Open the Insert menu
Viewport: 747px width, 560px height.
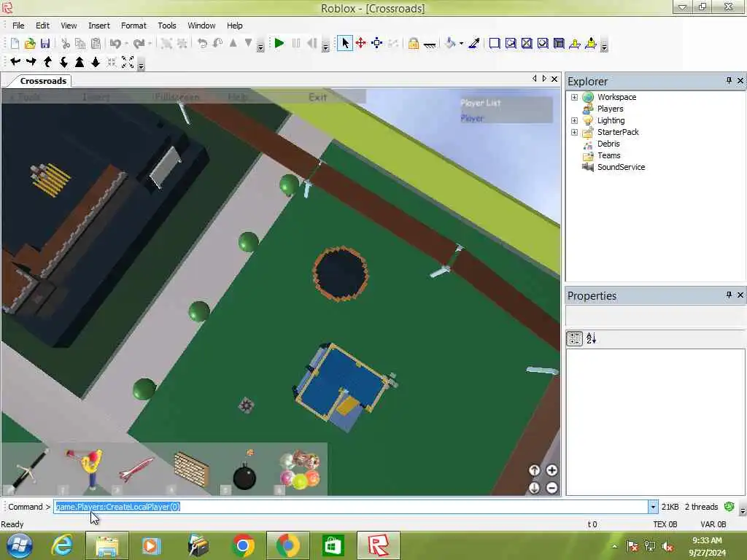(99, 26)
